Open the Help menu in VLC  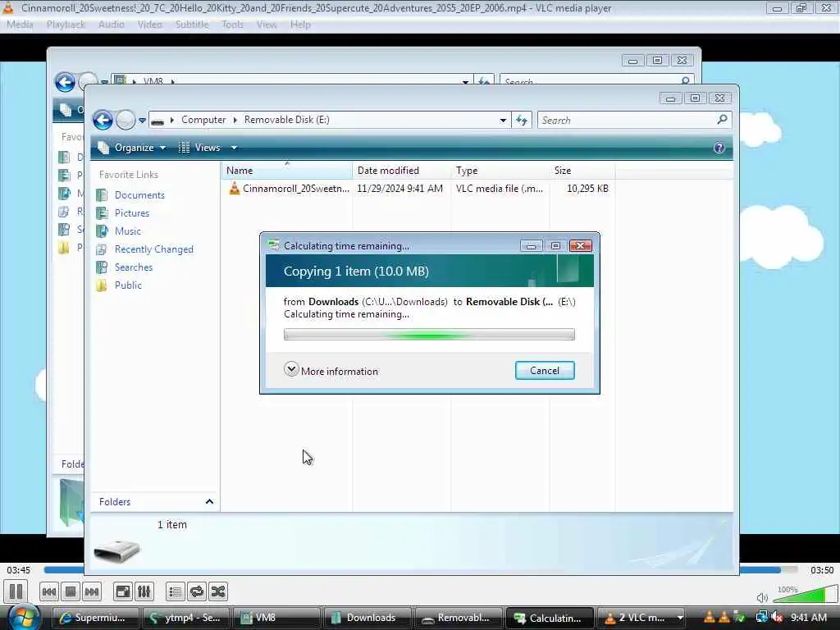[x=300, y=25]
